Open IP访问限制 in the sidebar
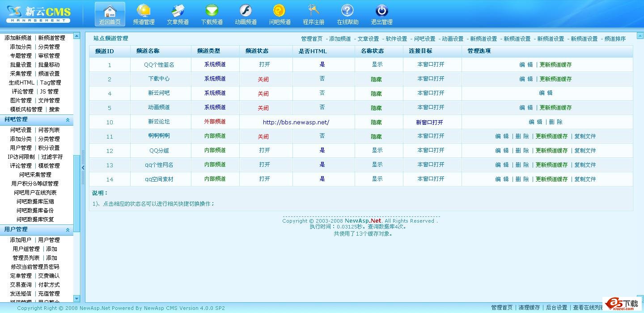Image resolution: width=644 pixels, height=313 pixels. [x=21, y=157]
